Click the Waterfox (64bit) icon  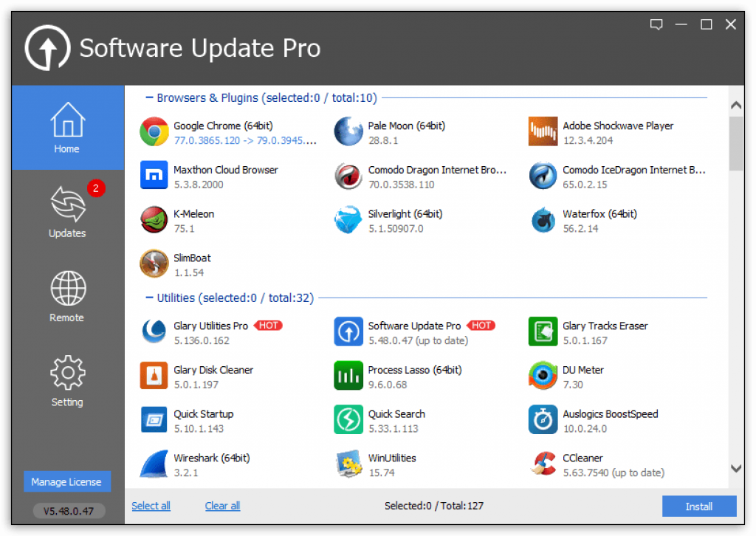pos(543,220)
